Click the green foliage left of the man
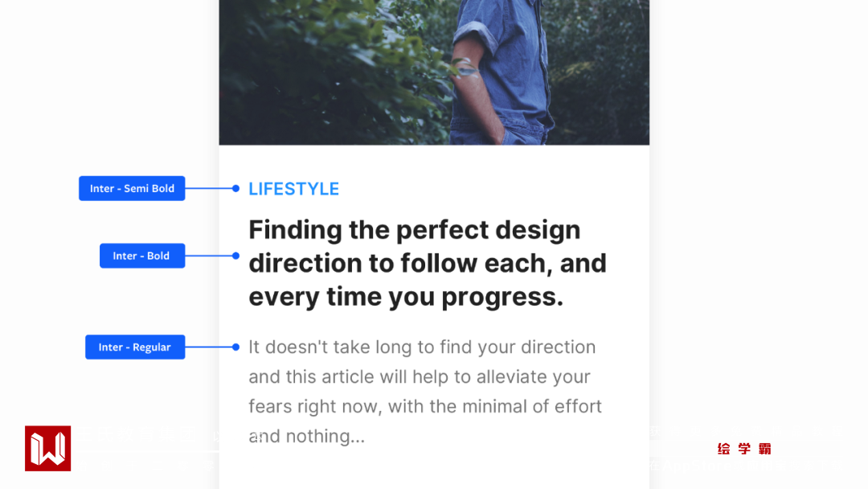The height and width of the screenshot is (489, 868). coord(321,72)
